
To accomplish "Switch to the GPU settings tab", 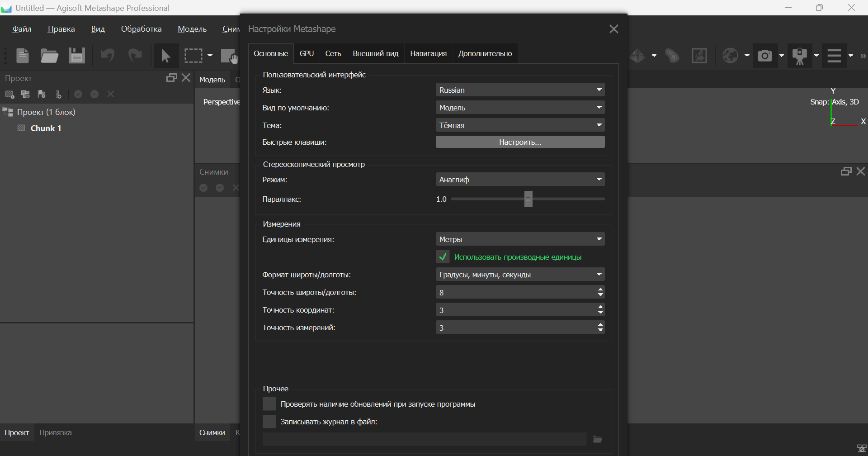I will [307, 53].
